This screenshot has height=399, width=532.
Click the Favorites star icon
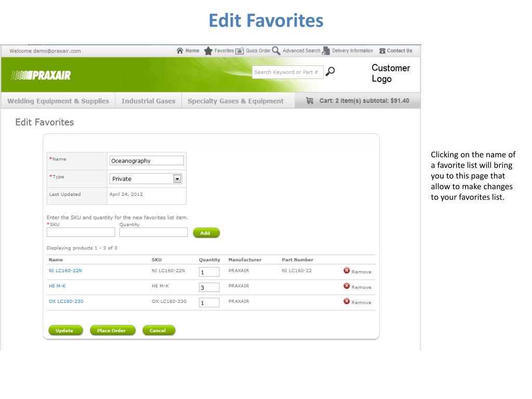[x=208, y=51]
